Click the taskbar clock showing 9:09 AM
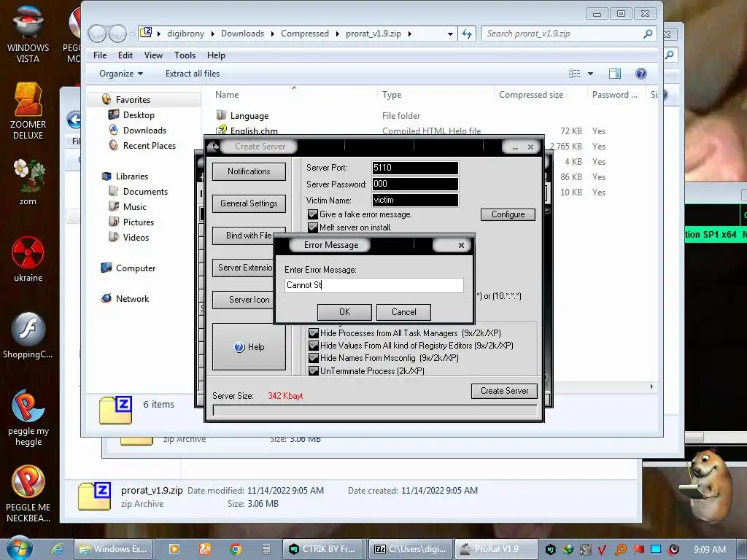747x560 pixels. [x=710, y=550]
